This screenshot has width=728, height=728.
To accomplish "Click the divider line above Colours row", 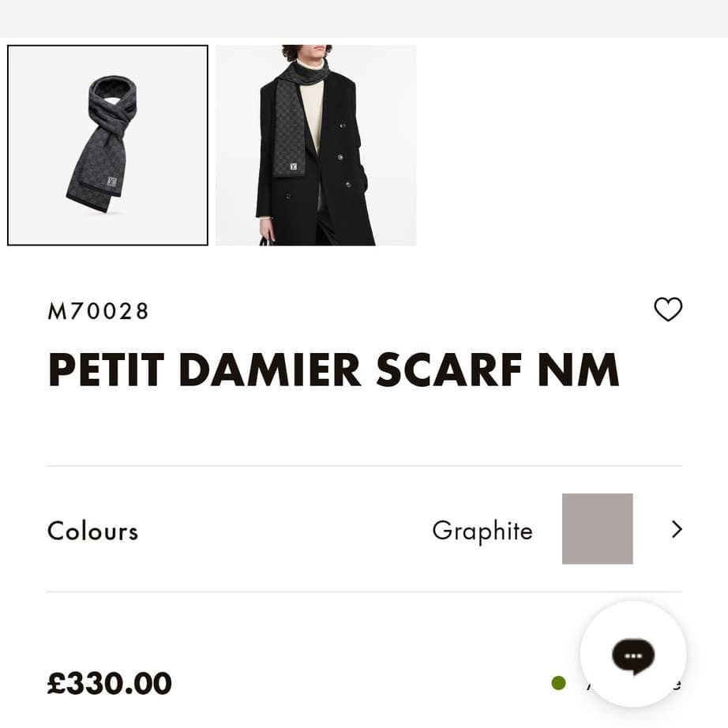I will [364, 466].
